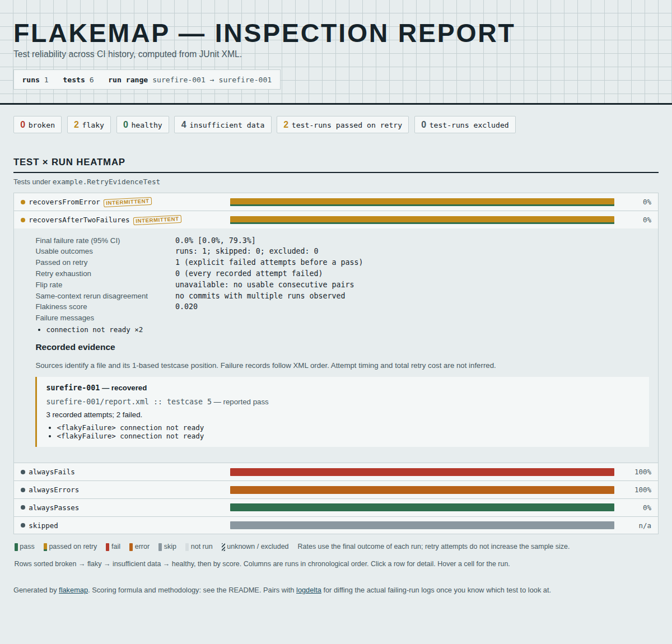Screen dimensions: 672x644
Task: Click the status dot beside alwaysPasses
Action: pyautogui.click(x=23, y=508)
